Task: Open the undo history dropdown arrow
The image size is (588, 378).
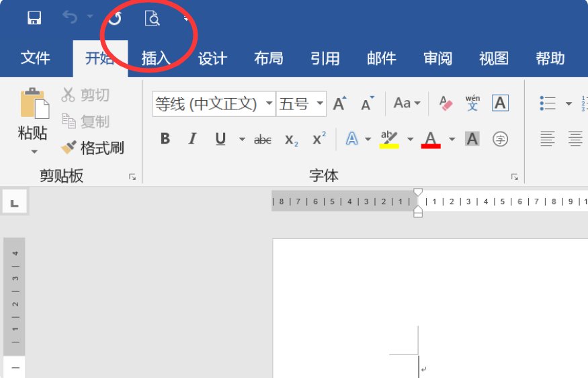Action: (x=89, y=16)
